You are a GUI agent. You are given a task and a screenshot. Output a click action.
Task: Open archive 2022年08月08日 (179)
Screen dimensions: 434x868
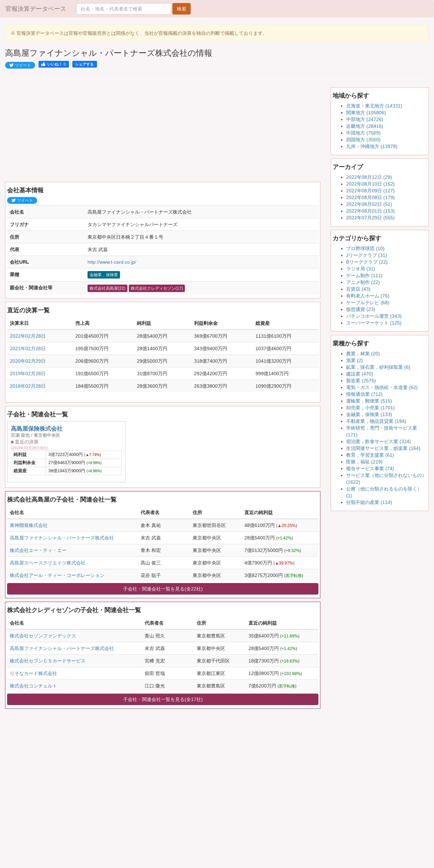point(370,197)
